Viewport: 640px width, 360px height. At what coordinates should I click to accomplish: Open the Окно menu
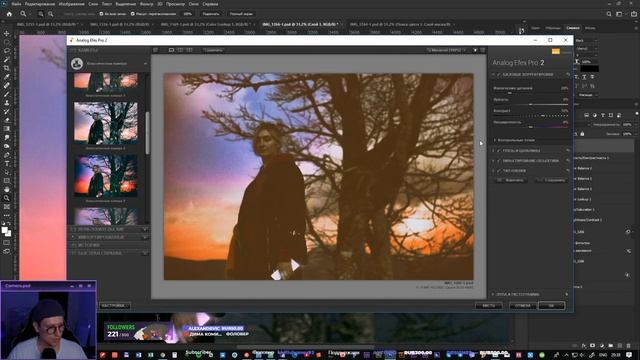click(194, 4)
